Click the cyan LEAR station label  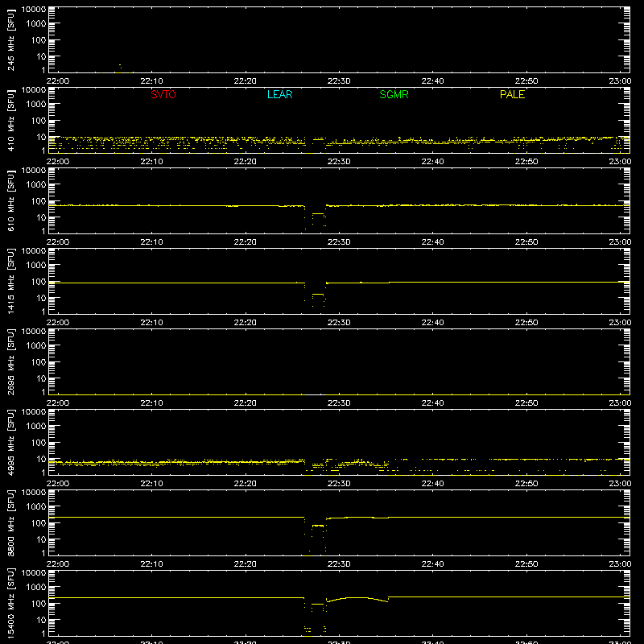[279, 94]
